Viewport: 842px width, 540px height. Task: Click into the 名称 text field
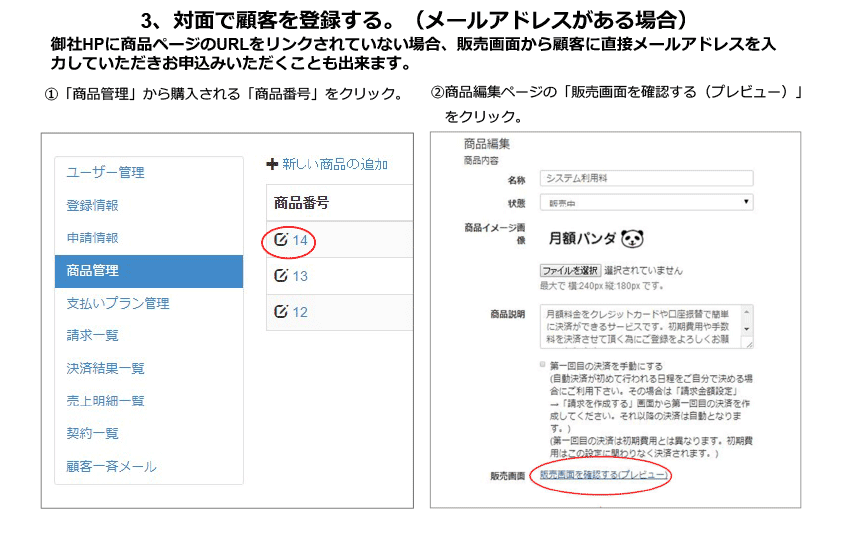coord(646,178)
